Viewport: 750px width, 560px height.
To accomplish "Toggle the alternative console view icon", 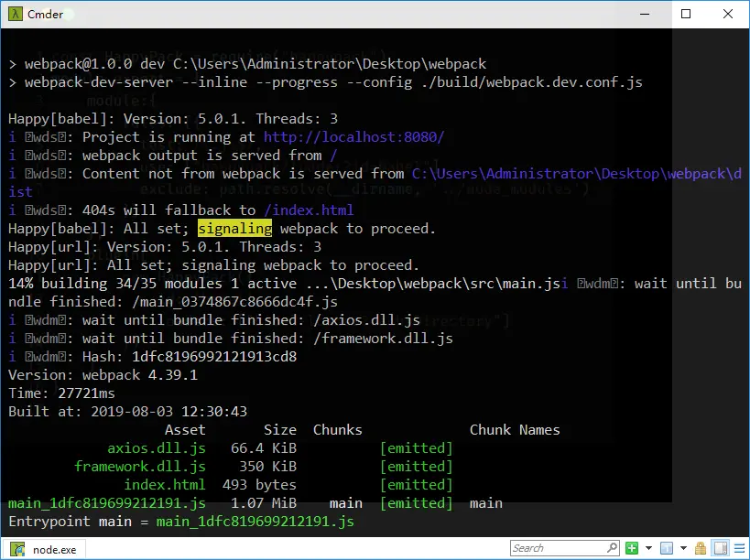I will 721,548.
